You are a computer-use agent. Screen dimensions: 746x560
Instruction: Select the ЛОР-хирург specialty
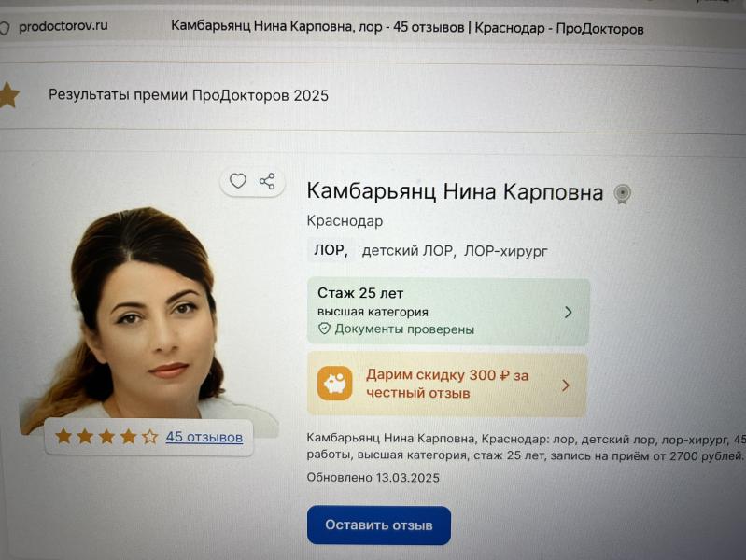[x=506, y=251]
